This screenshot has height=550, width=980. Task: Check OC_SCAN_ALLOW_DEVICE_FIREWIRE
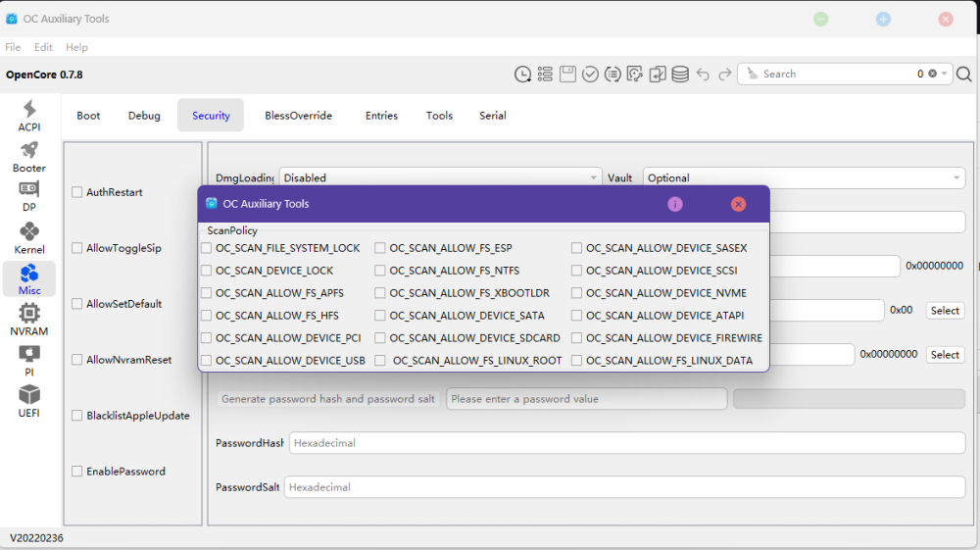[577, 338]
